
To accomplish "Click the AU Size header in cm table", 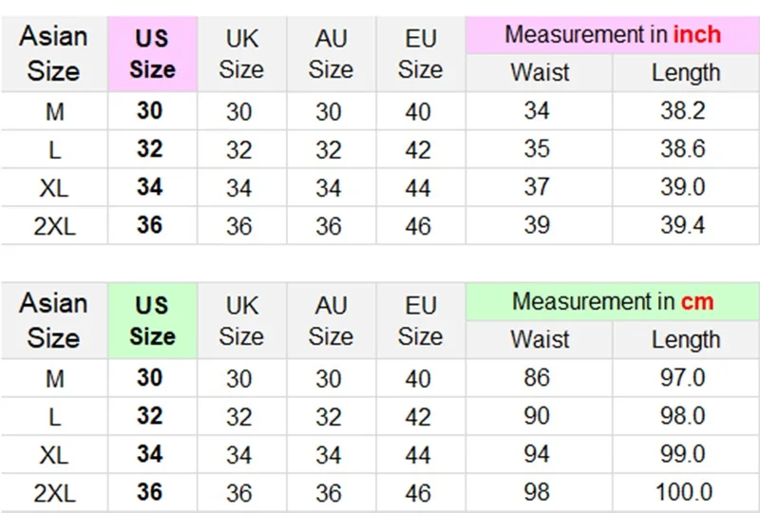I will (x=331, y=321).
